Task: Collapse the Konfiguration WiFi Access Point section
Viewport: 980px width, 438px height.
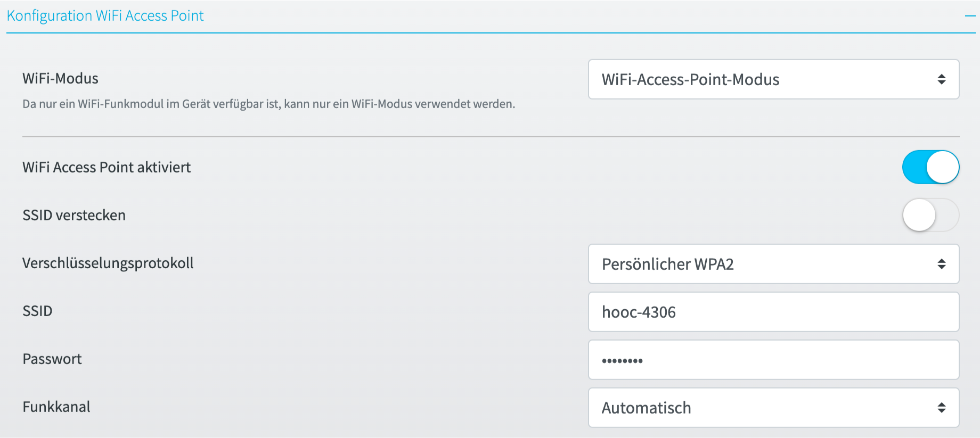Action: pyautogui.click(x=970, y=16)
